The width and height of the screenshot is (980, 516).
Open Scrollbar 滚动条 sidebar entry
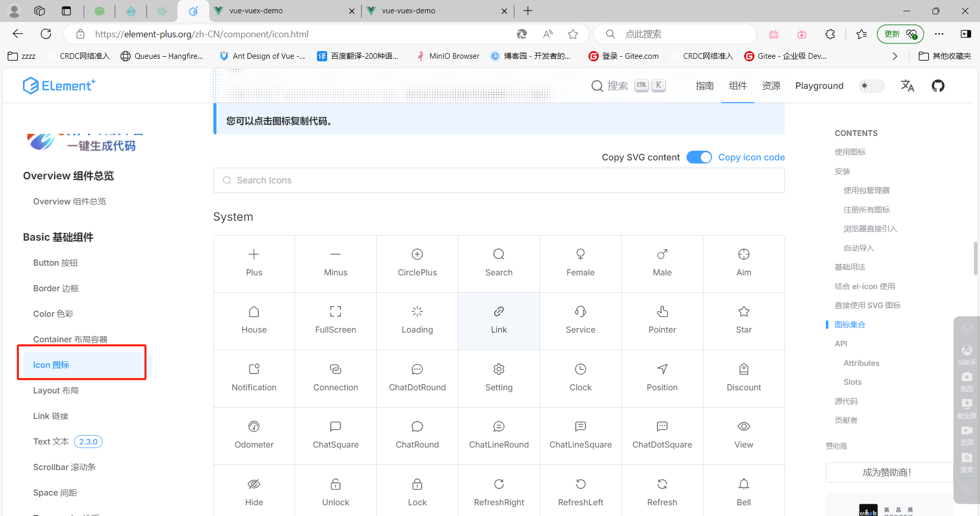[x=64, y=467]
